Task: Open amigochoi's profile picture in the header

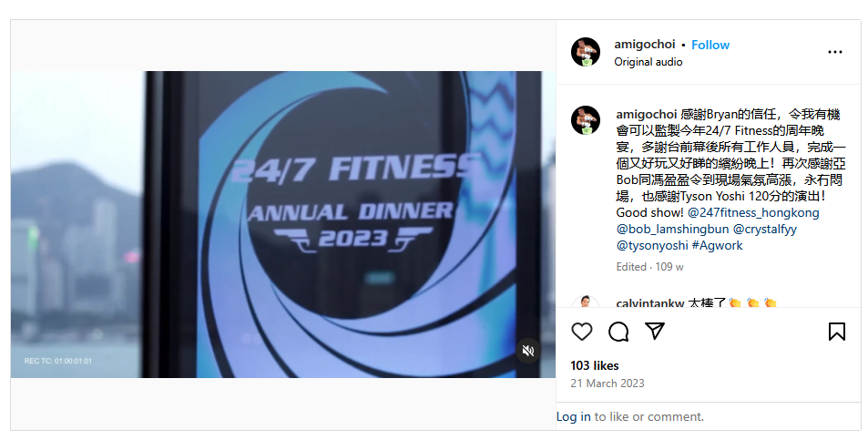Action: [586, 52]
